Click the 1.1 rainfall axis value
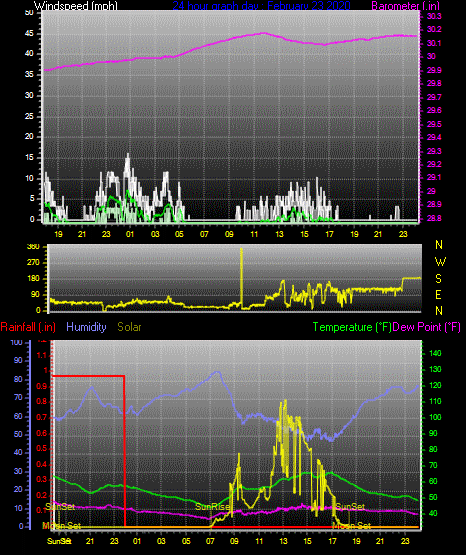The height and width of the screenshot is (555, 466). click(x=42, y=355)
